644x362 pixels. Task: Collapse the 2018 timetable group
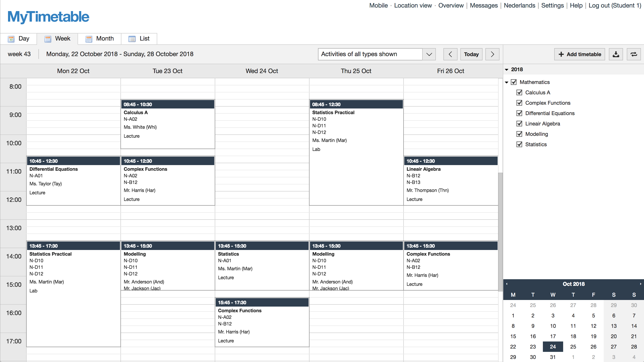pos(507,70)
